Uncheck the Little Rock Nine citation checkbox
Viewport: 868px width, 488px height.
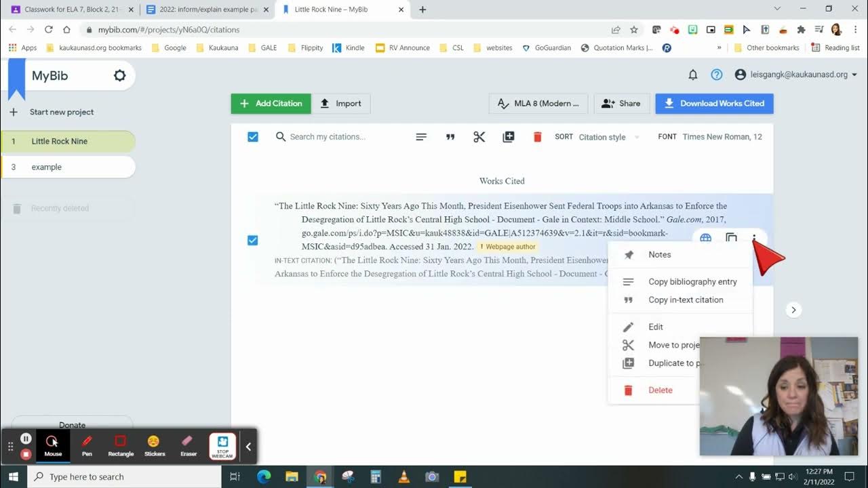(253, 240)
